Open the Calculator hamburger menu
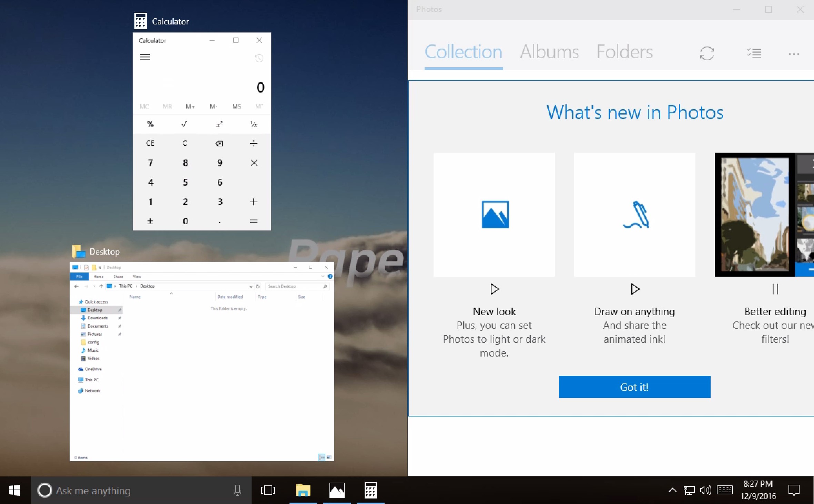814x504 pixels. tap(145, 57)
